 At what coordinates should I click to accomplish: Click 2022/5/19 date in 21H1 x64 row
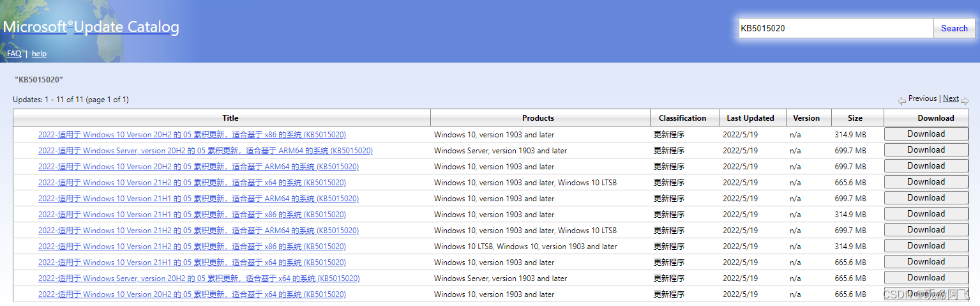click(x=741, y=263)
